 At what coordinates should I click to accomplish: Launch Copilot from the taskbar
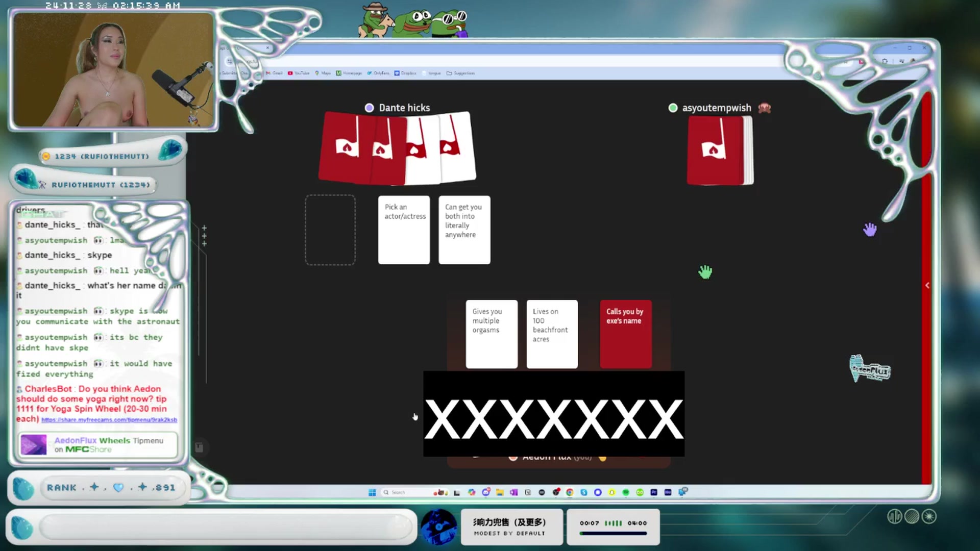(x=472, y=492)
